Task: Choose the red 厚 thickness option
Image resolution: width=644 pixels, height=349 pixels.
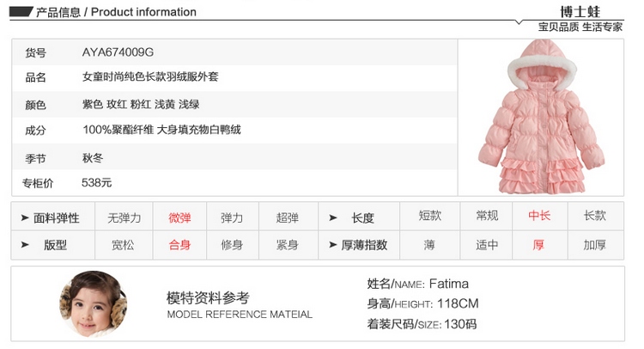Action: click(538, 245)
